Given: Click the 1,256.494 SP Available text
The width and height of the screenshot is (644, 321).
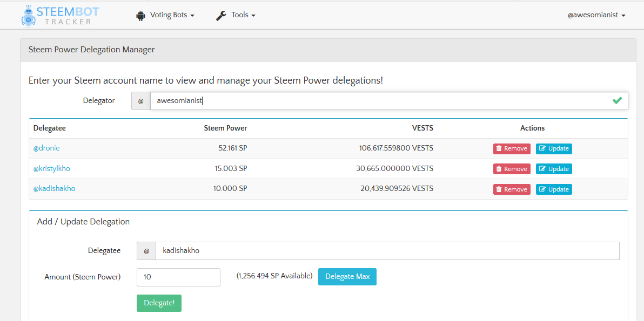Looking at the screenshot, I should (275, 276).
